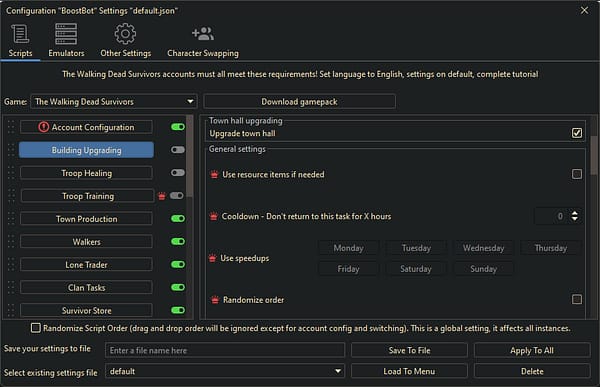The image size is (600, 387).
Task: Click the drag handle dots for Town Production
Action: pos(11,219)
